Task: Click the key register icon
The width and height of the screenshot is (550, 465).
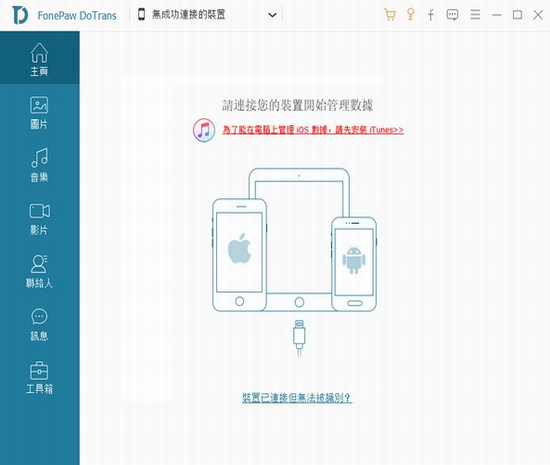Action: coord(410,14)
